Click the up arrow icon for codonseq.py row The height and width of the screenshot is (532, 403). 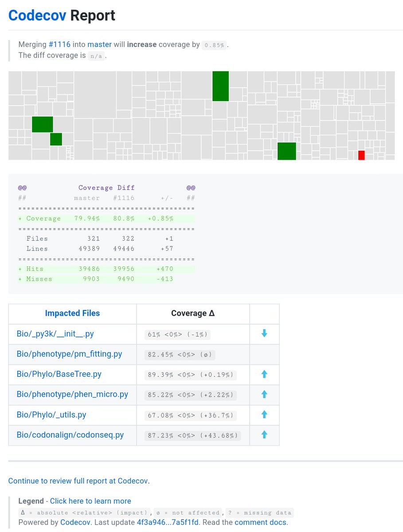[x=264, y=435]
